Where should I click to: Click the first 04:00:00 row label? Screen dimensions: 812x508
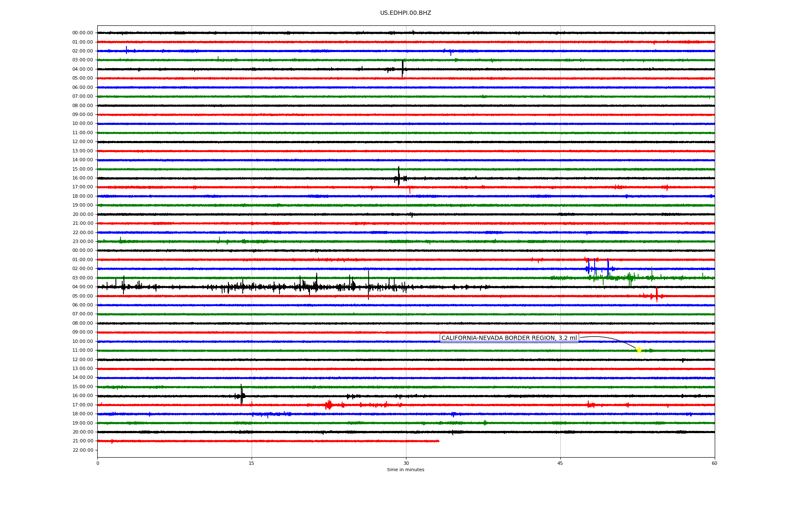tap(82, 69)
